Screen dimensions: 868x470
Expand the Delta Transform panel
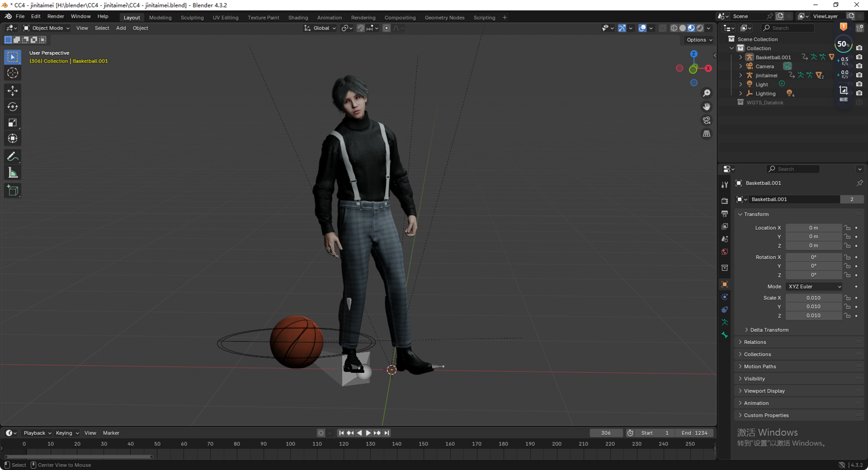(x=769, y=330)
